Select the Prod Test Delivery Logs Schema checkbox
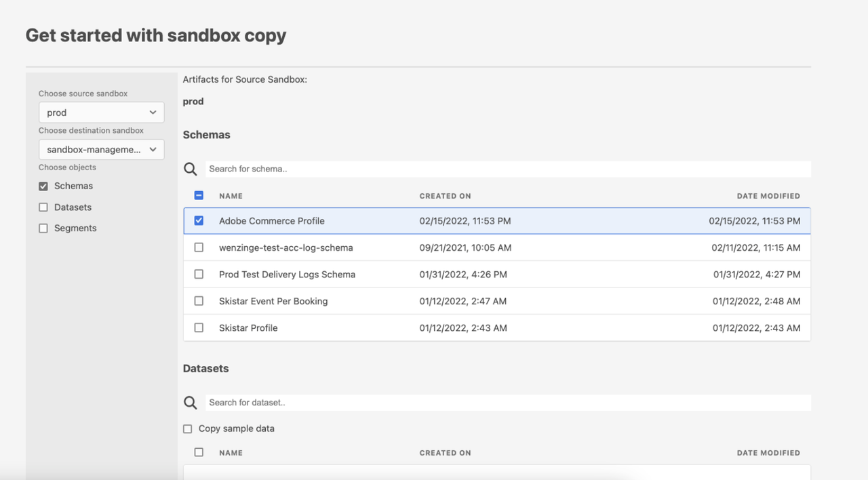The height and width of the screenshot is (480, 868). (199, 274)
